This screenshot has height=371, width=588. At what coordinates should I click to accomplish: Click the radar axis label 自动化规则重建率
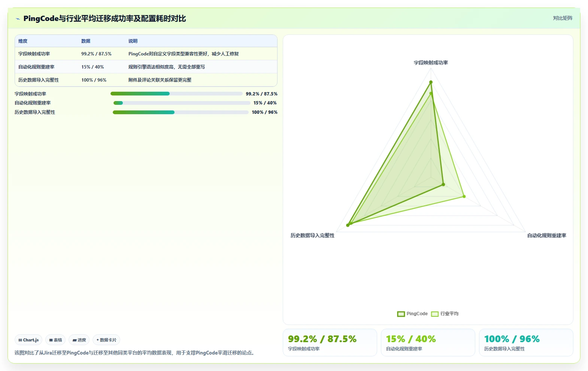[x=547, y=235]
